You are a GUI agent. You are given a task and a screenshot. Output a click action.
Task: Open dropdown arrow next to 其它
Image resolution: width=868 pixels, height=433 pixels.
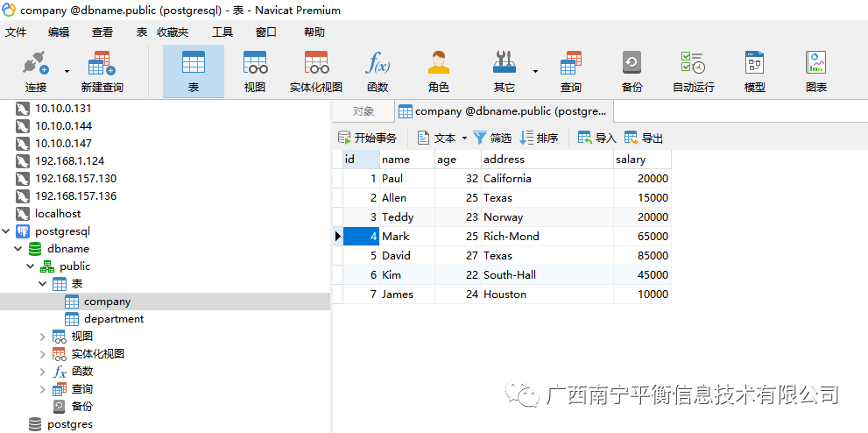[535, 71]
